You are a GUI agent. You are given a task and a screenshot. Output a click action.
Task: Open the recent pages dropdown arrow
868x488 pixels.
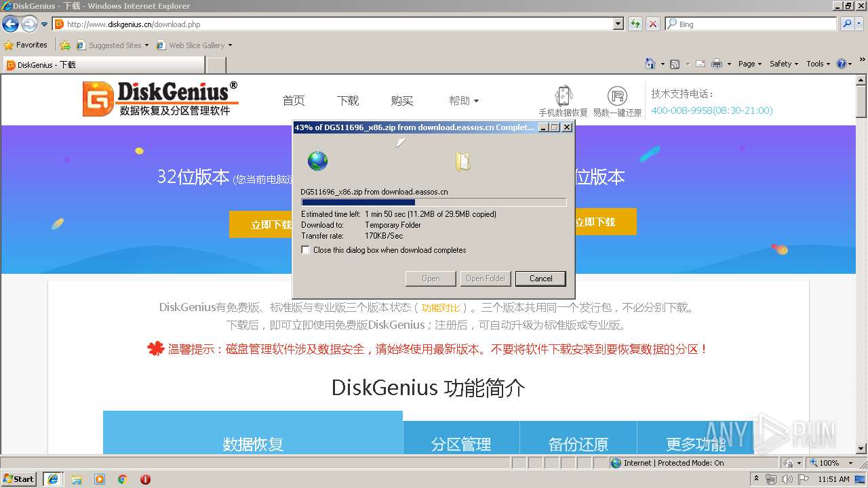pos(45,24)
